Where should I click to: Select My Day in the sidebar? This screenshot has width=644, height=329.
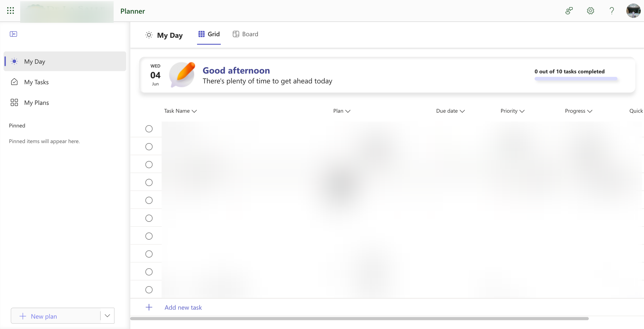pos(65,61)
